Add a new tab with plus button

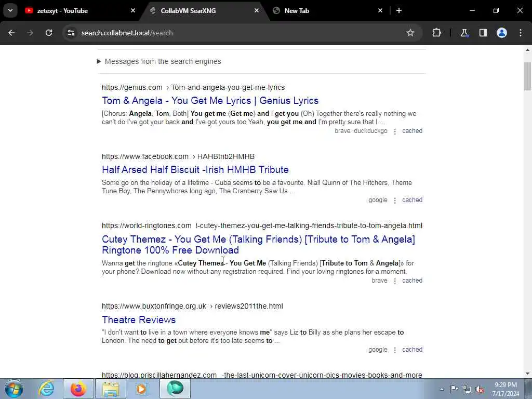point(399,10)
